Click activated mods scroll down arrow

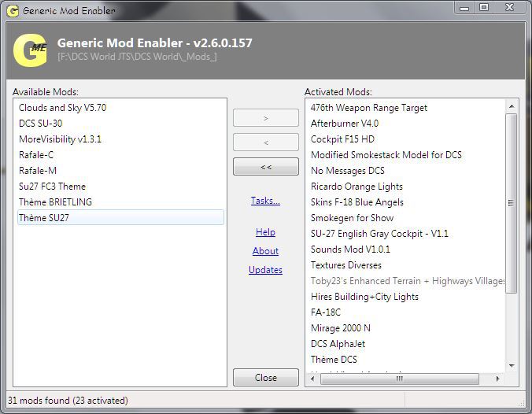[512, 365]
